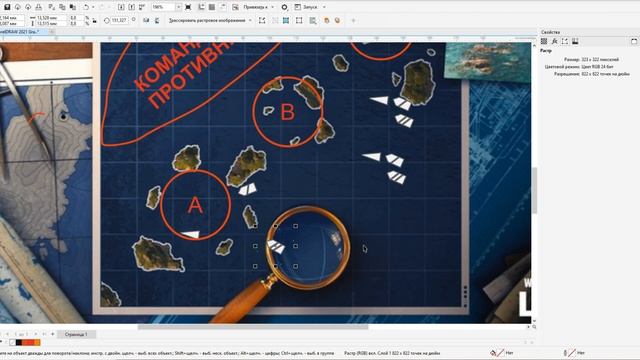Click the rotation angle field

click(x=120, y=20)
